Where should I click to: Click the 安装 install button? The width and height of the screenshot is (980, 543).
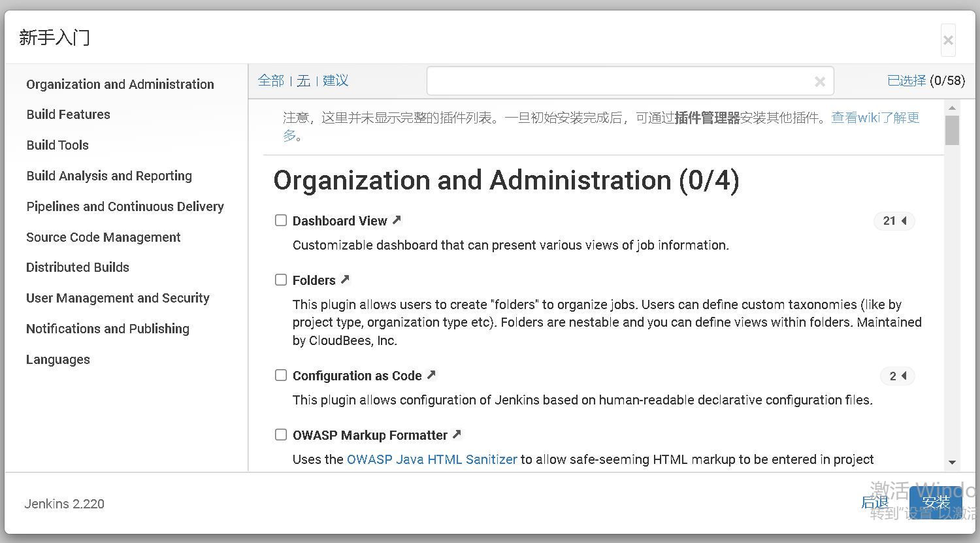coord(936,502)
